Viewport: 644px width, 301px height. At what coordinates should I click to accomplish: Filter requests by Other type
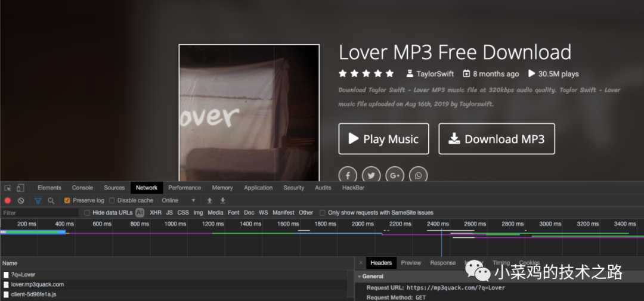click(305, 213)
